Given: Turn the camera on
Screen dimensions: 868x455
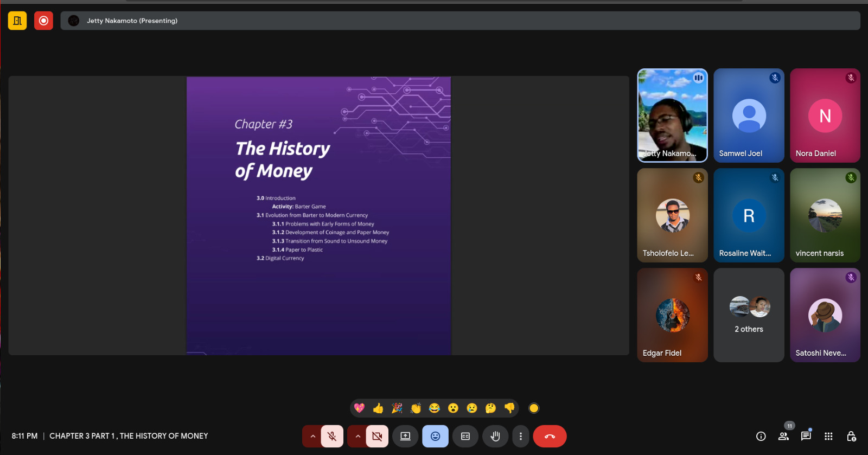Looking at the screenshot, I should [377, 436].
